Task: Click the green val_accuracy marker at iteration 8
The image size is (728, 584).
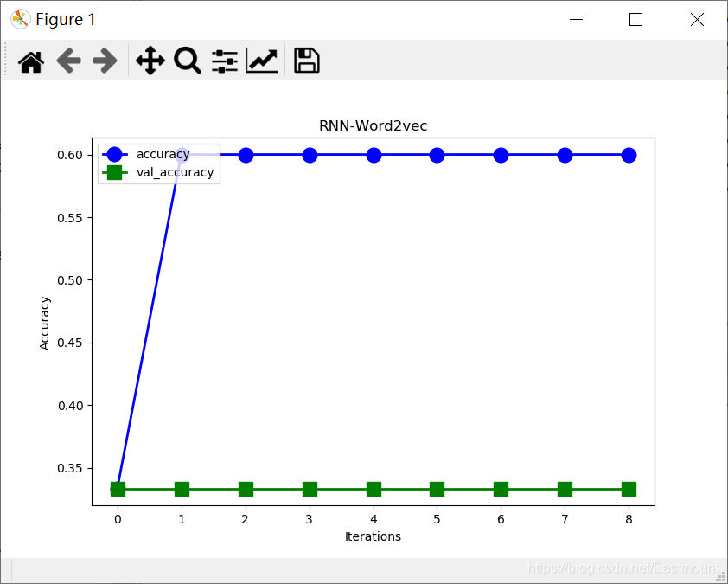Action: point(629,489)
